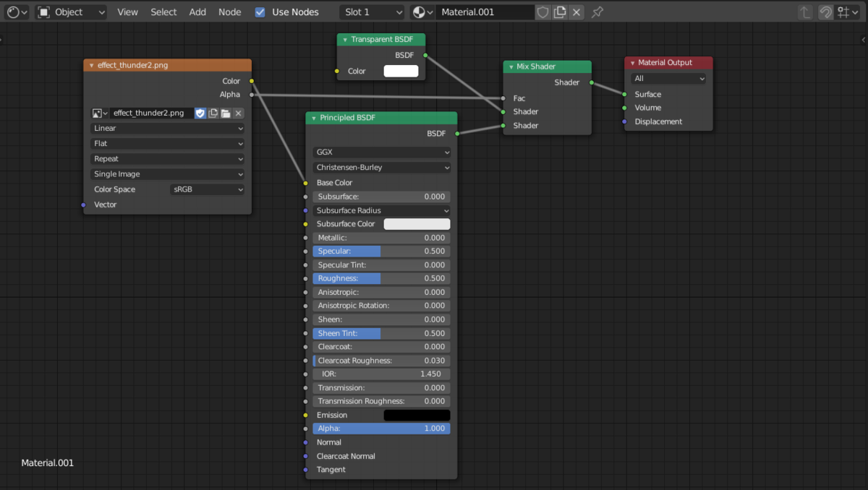Toggle fake user shield for Material.001
The height and width of the screenshot is (490, 868).
point(542,12)
